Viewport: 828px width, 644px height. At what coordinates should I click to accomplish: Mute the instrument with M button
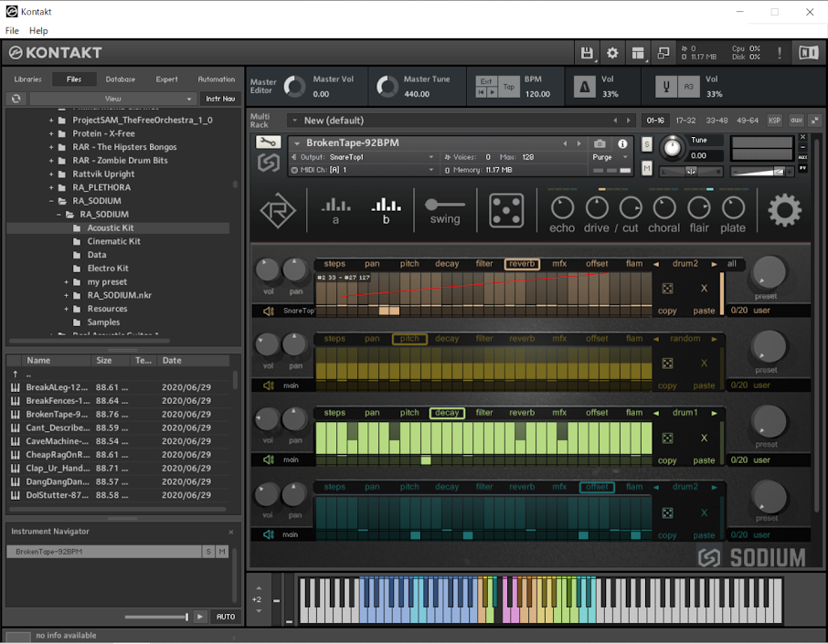[647, 168]
